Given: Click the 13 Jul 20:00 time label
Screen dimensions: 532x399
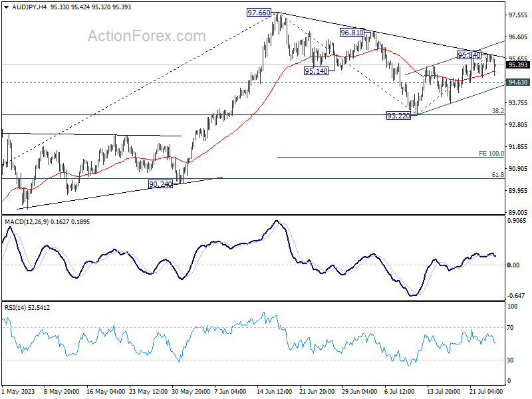Looking at the screenshot, I should pyautogui.click(x=444, y=392).
